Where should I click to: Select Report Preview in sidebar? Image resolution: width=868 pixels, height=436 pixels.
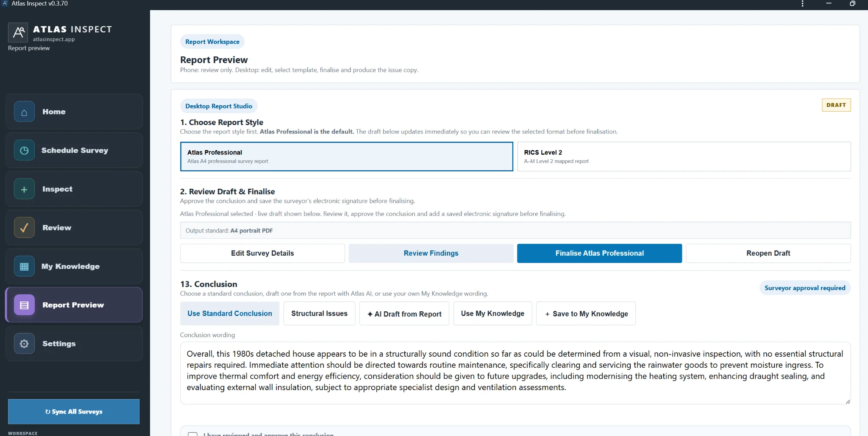(x=74, y=305)
